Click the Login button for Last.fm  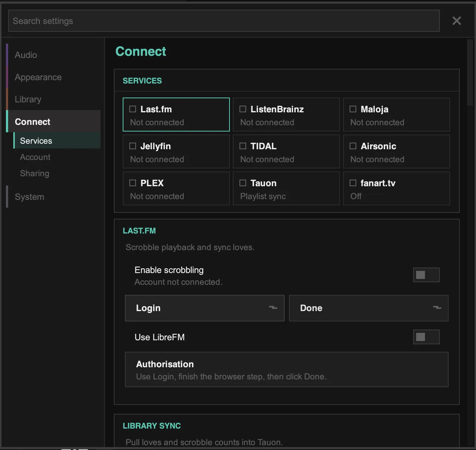(x=205, y=308)
